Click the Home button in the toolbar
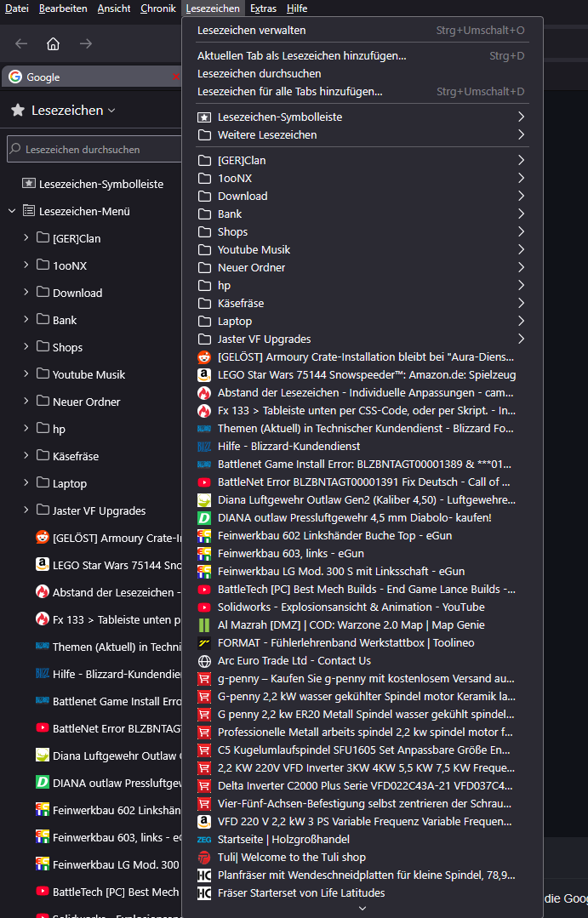The image size is (588, 918). pyautogui.click(x=53, y=43)
